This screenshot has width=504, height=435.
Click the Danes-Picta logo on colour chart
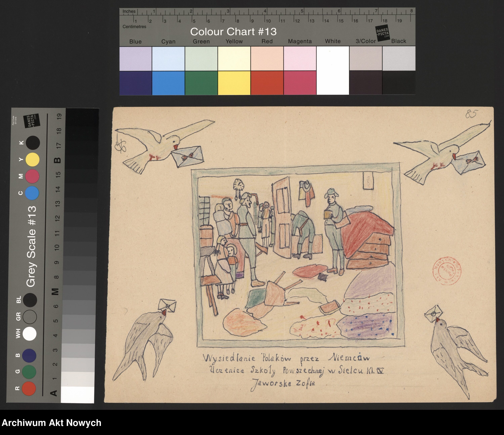[383, 33]
